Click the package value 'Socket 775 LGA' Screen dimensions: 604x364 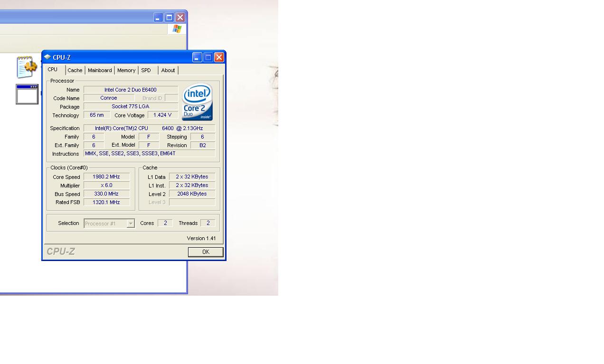[x=131, y=106]
